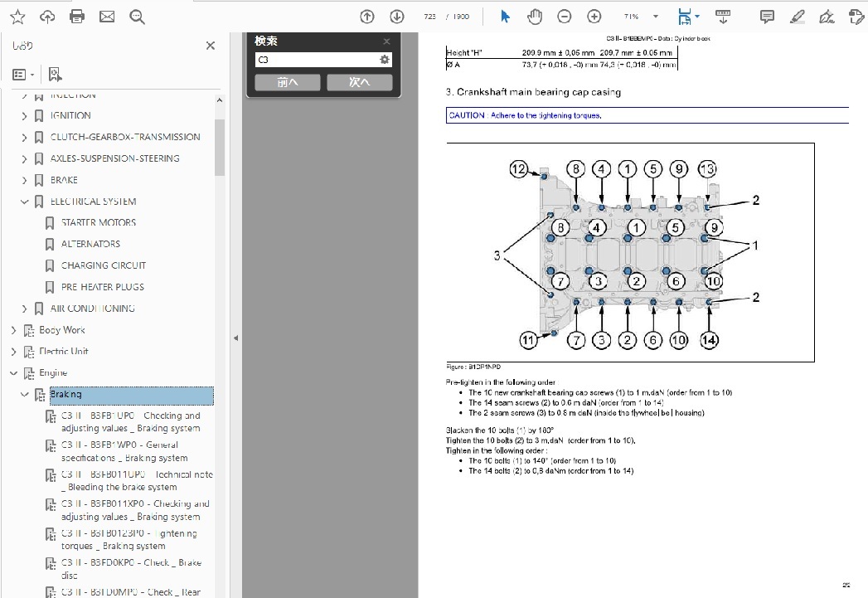
Task: Go to the previous page with the up arrow
Action: tap(367, 17)
